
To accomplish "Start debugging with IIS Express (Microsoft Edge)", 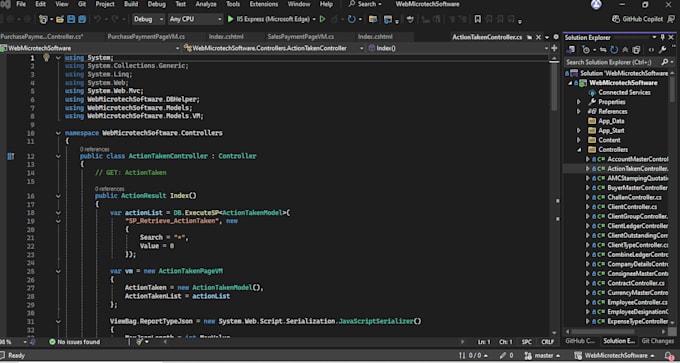I will click(x=268, y=19).
